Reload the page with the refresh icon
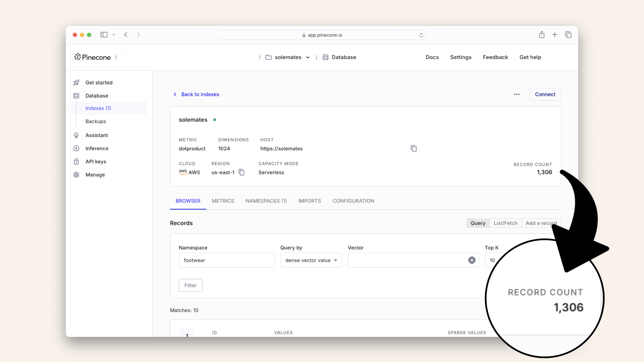 (x=421, y=35)
